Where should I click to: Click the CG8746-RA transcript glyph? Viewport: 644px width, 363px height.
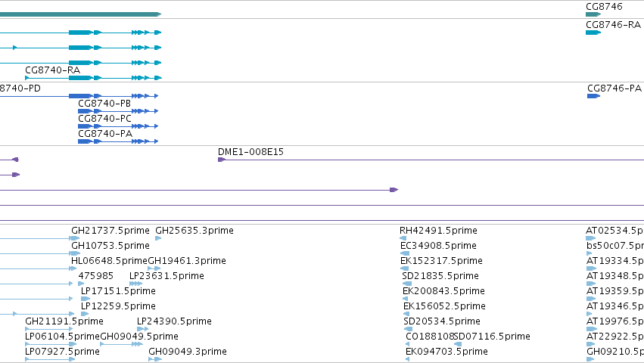coord(593,33)
